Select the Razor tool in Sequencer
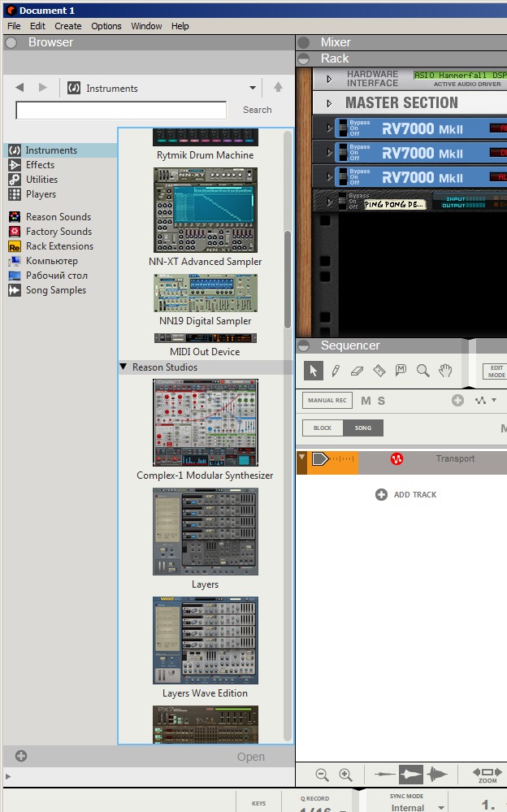 tap(379, 371)
